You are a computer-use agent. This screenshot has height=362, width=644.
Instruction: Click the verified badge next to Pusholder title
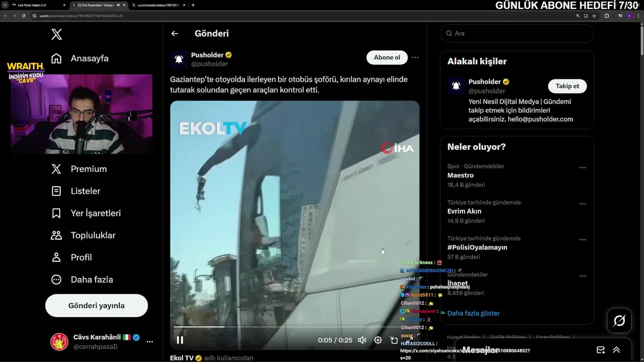[x=228, y=55]
